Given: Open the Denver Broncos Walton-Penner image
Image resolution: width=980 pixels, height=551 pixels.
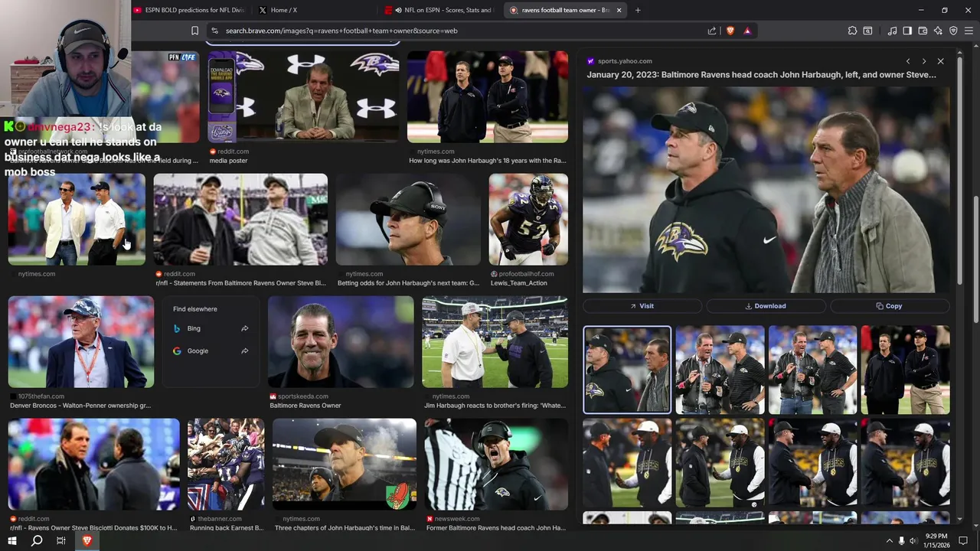Looking at the screenshot, I should pyautogui.click(x=81, y=342).
